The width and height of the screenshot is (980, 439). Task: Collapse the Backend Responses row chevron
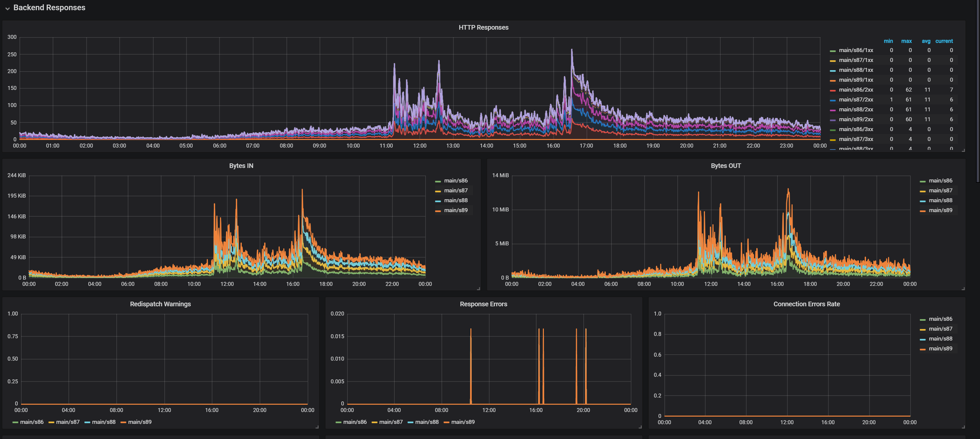[x=7, y=8]
